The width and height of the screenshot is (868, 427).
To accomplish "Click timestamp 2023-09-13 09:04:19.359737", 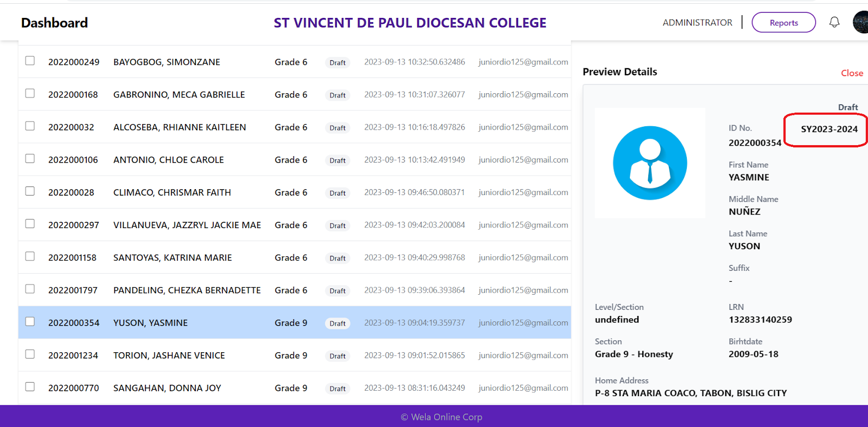I will pyautogui.click(x=414, y=322).
